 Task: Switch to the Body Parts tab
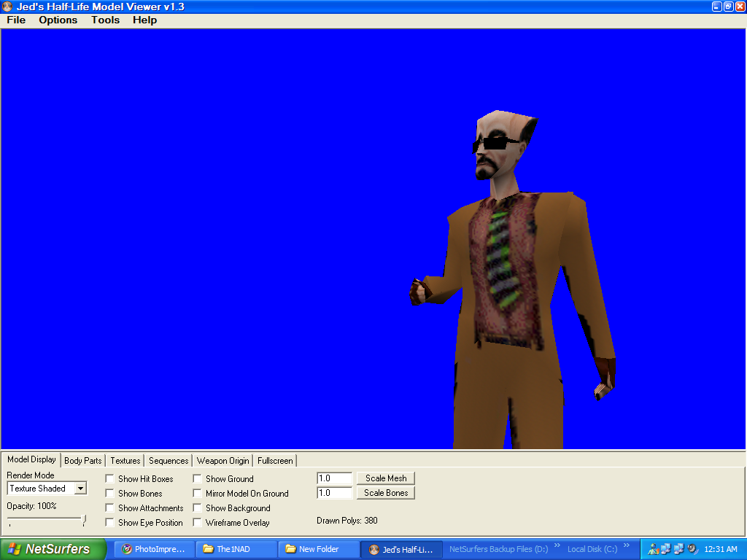pyautogui.click(x=83, y=461)
